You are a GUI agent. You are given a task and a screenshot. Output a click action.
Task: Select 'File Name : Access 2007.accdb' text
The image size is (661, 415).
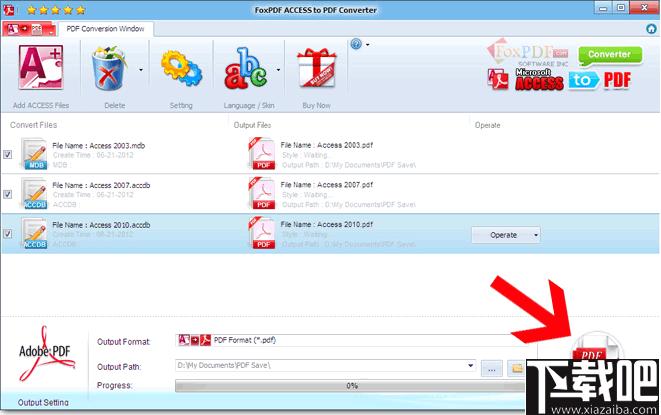point(101,185)
